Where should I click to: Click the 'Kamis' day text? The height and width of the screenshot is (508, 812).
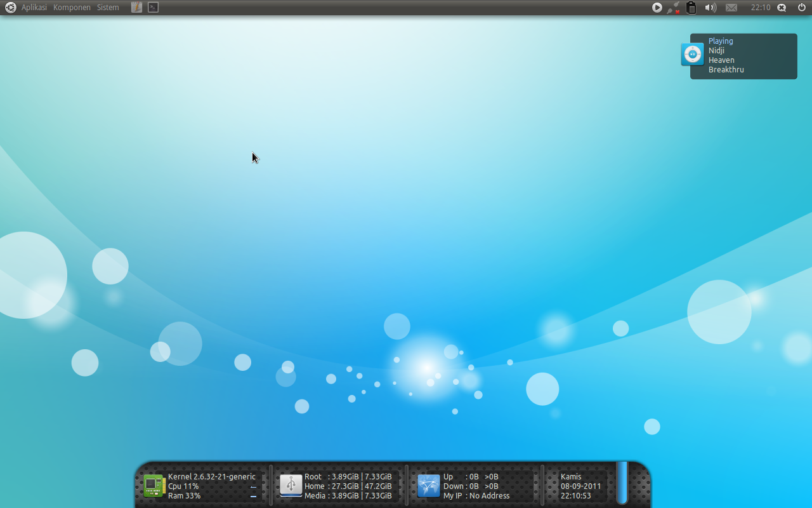tap(571, 477)
